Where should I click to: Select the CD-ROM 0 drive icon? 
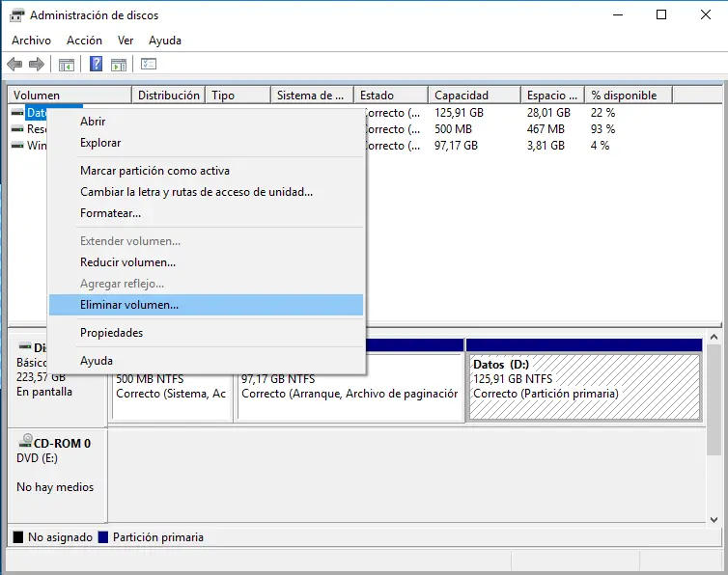[25, 441]
